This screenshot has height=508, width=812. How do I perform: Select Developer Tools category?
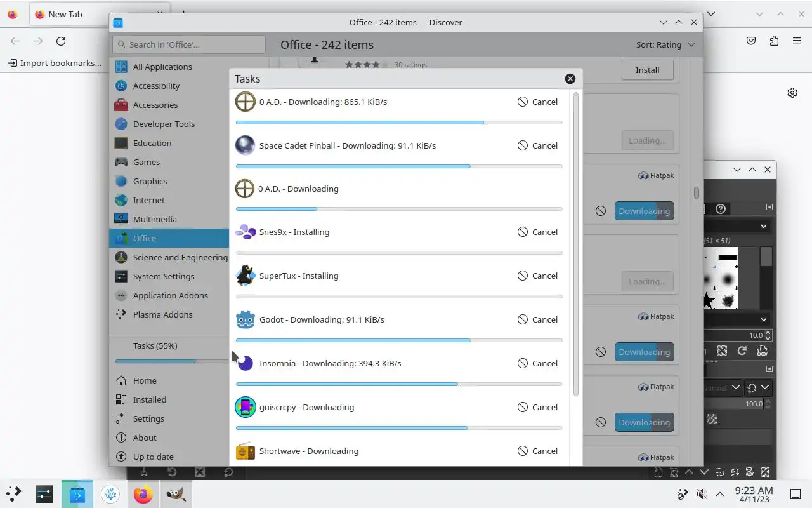pos(169,124)
